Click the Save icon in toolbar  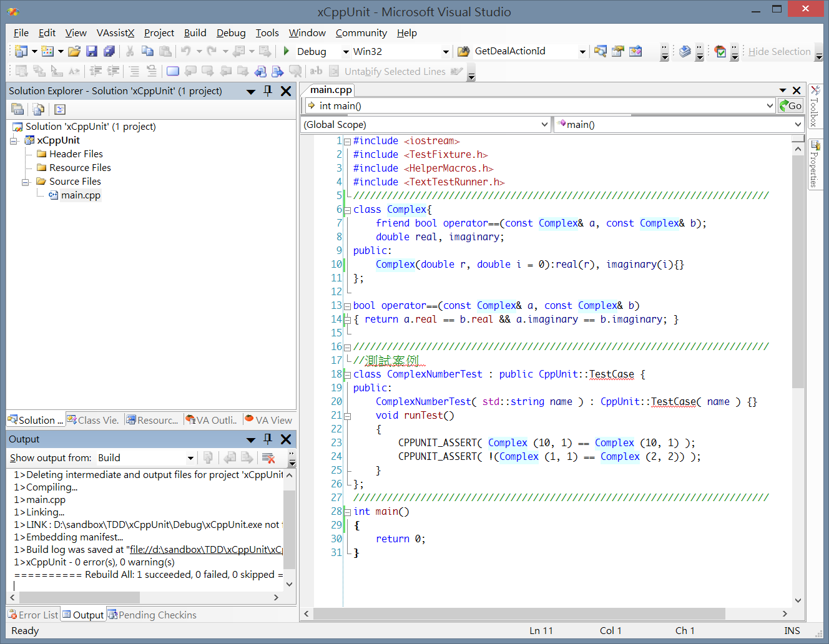[x=92, y=51]
